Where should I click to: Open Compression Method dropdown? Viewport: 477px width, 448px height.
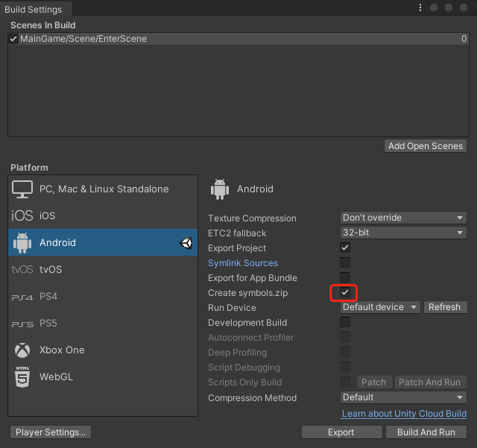point(403,397)
